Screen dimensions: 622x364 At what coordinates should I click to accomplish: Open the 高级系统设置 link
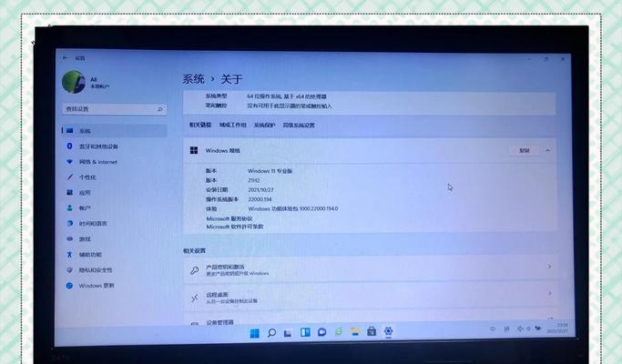299,126
